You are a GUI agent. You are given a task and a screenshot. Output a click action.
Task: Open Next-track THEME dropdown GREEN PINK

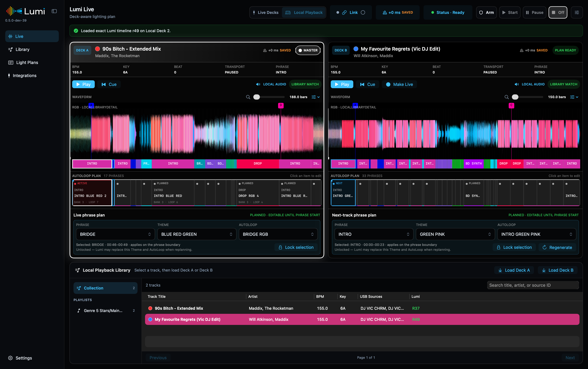pos(455,234)
